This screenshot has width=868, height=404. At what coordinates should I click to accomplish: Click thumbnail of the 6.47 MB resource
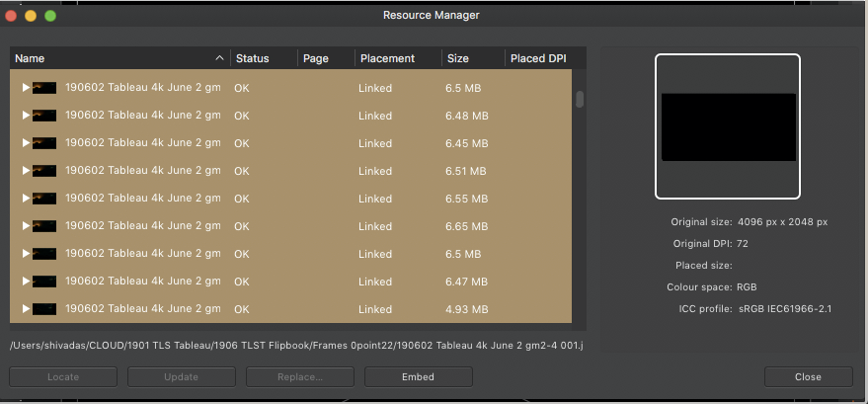coord(44,282)
